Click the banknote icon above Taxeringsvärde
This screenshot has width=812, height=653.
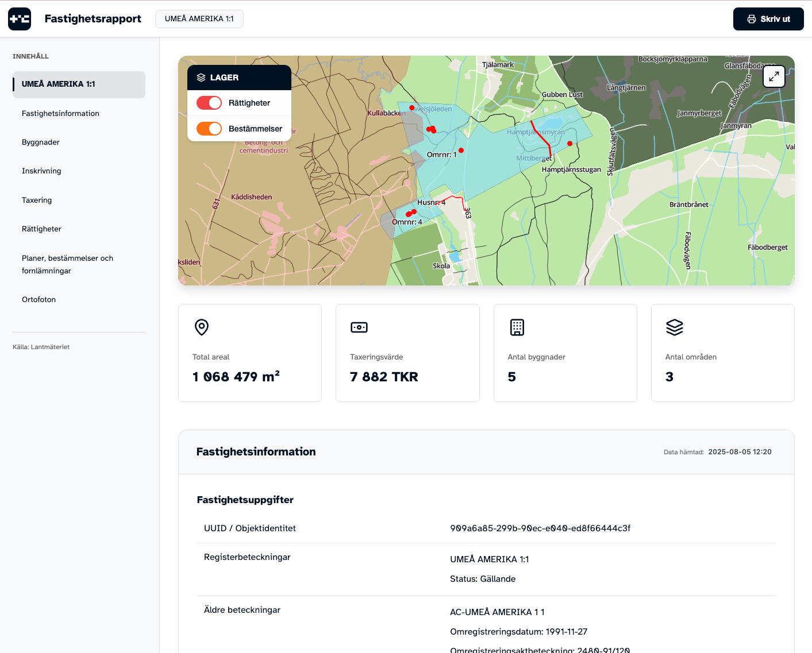coord(359,327)
